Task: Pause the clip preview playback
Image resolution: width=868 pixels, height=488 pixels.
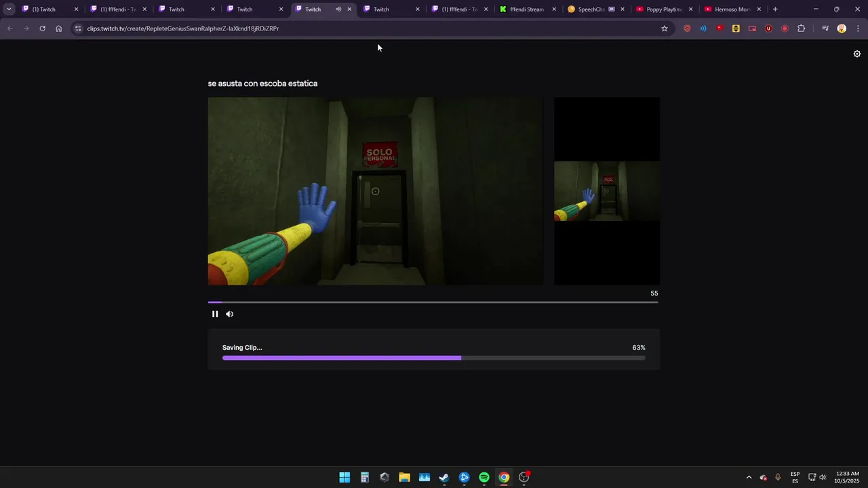Action: point(215,314)
